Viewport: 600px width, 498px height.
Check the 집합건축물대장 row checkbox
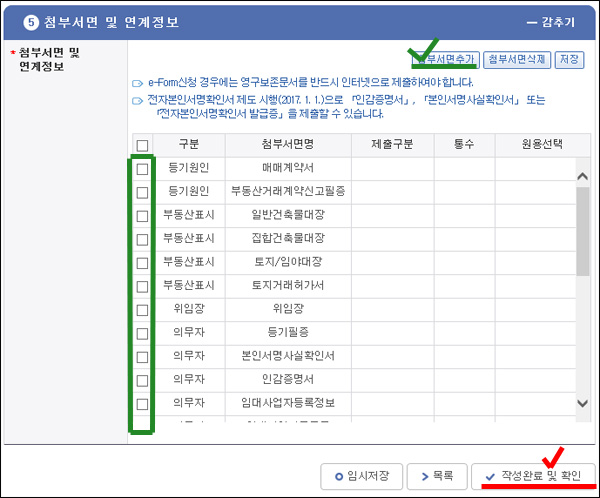click(x=142, y=239)
